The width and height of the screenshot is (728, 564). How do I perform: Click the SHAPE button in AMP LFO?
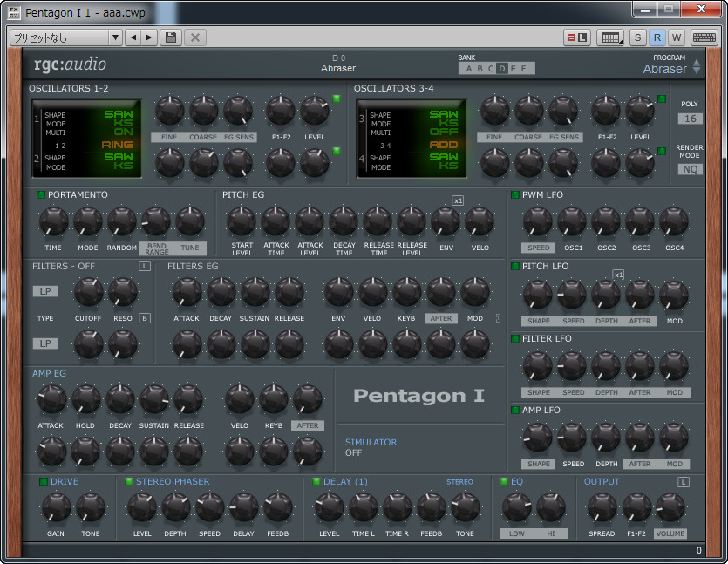(538, 464)
